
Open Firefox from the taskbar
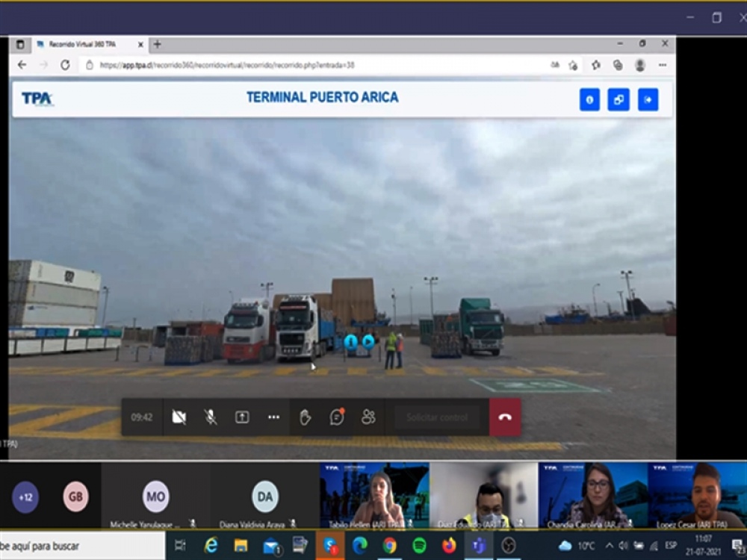449,546
